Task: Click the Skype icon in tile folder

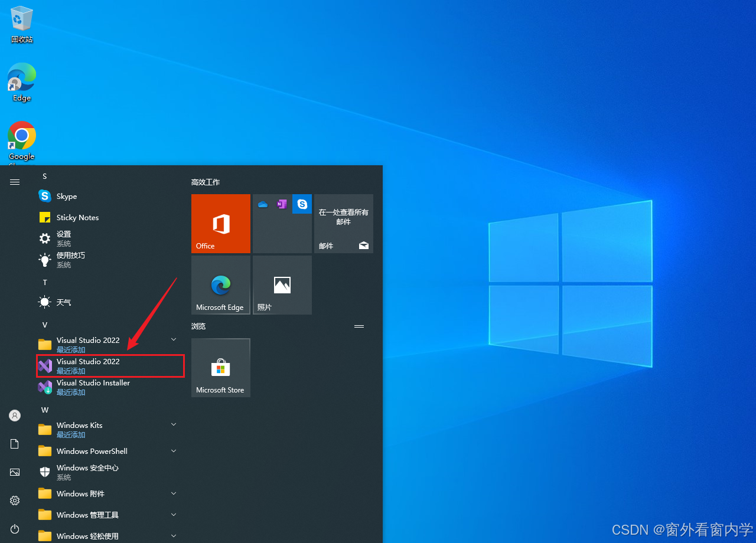Action: coord(302,204)
